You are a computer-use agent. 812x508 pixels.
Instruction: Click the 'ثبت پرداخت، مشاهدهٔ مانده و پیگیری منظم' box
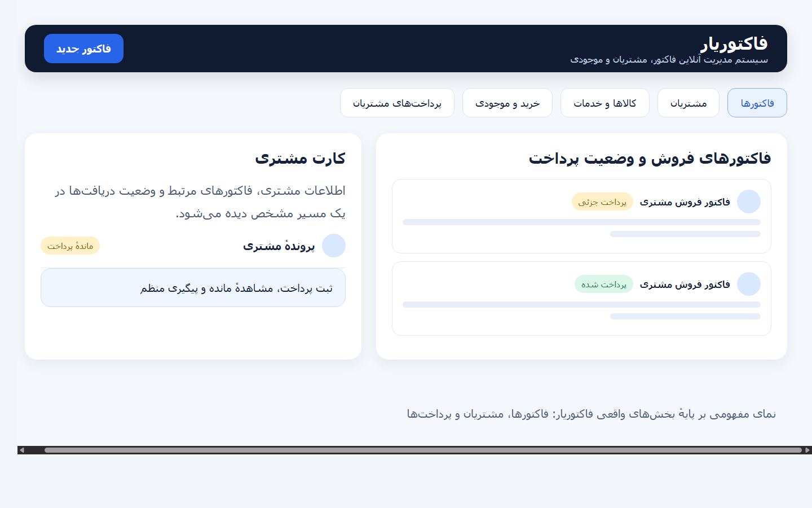[x=193, y=288]
